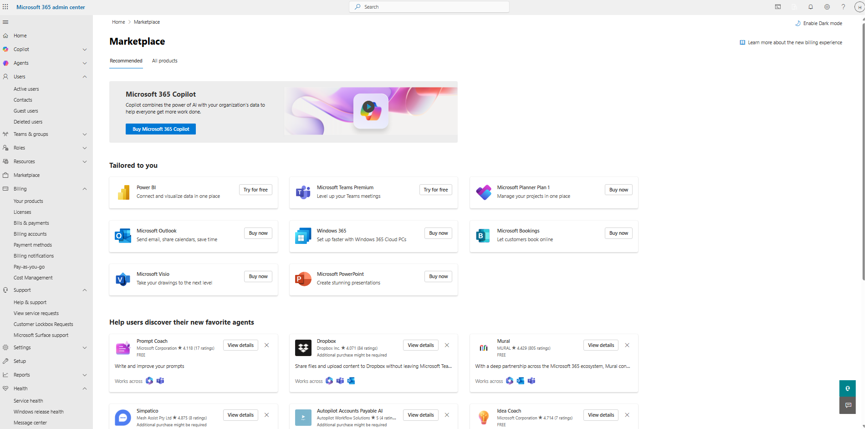Collapse the navigation menu with the hamburger icon
Image resolution: width=868 pixels, height=429 pixels.
pyautogui.click(x=5, y=22)
